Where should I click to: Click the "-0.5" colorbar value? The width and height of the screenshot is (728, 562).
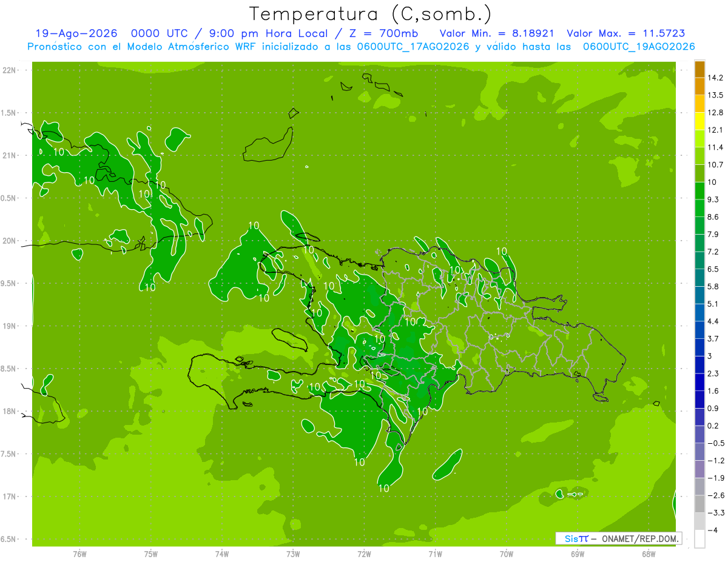click(716, 443)
